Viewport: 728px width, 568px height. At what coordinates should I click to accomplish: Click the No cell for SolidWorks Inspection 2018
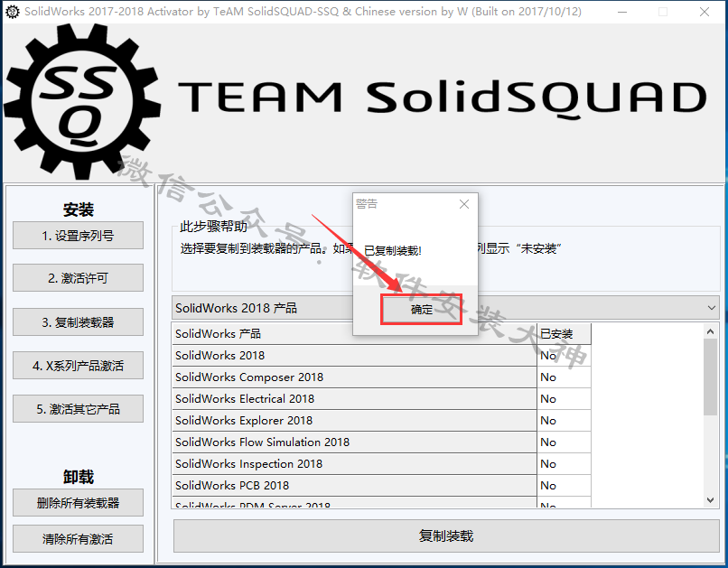tap(564, 463)
